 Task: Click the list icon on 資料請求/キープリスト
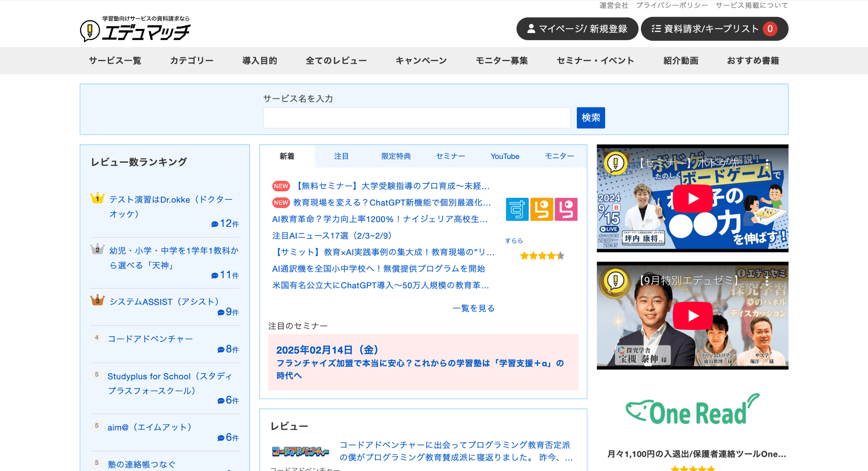pos(656,29)
